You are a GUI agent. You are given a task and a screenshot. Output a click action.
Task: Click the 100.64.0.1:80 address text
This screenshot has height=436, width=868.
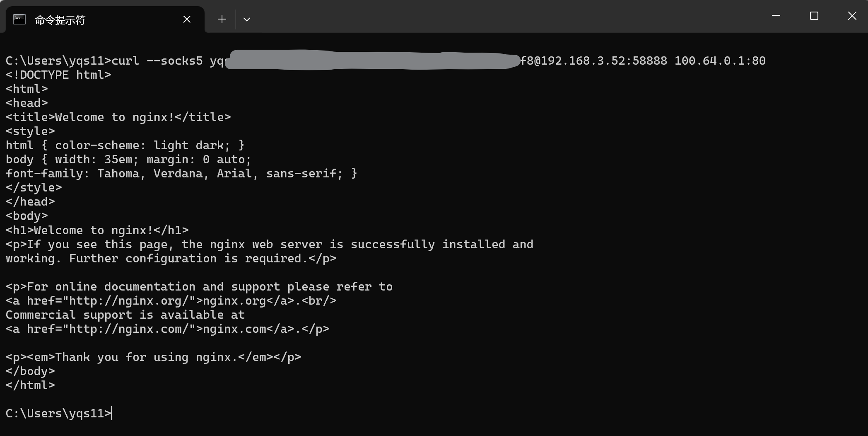pyautogui.click(x=720, y=61)
